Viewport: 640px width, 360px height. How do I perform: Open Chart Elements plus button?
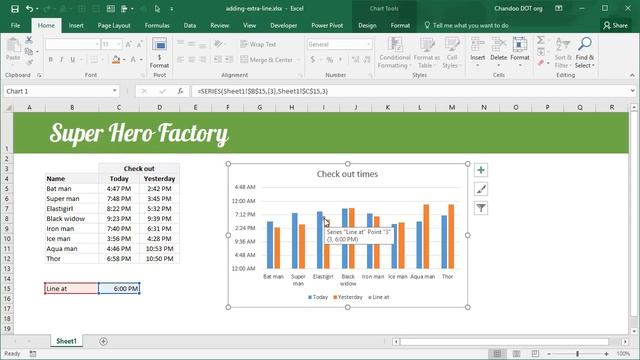(x=481, y=170)
